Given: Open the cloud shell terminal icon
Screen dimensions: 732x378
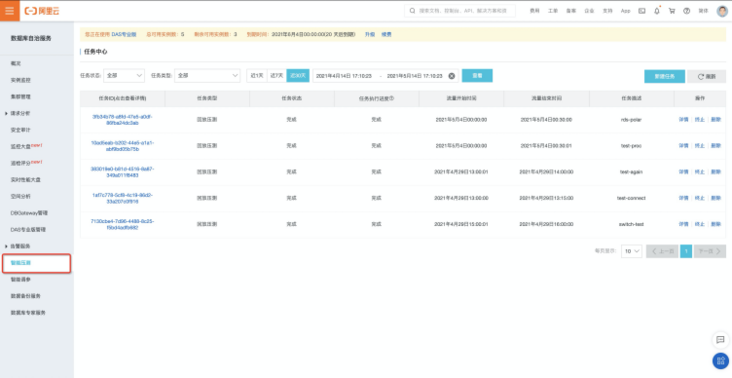Looking at the screenshot, I should (x=642, y=11).
